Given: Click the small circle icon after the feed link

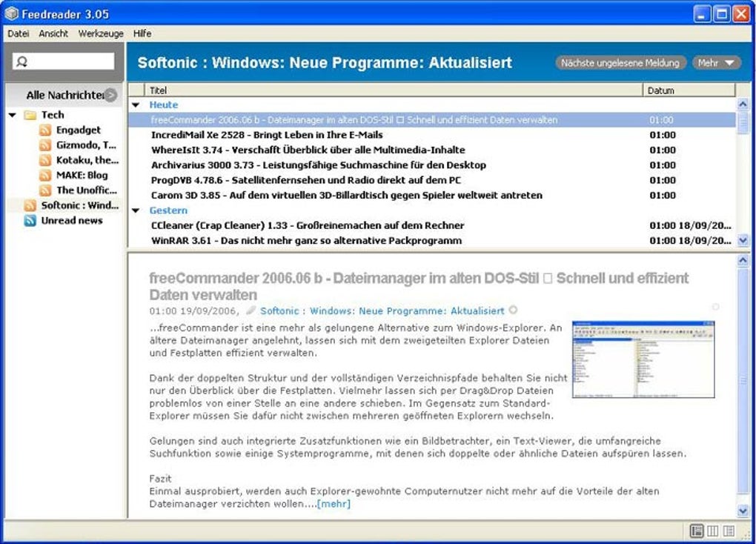Looking at the screenshot, I should click(513, 310).
